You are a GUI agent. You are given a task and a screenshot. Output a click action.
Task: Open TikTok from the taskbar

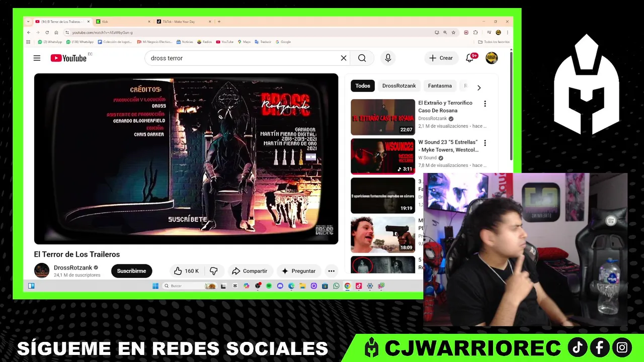tap(359, 286)
